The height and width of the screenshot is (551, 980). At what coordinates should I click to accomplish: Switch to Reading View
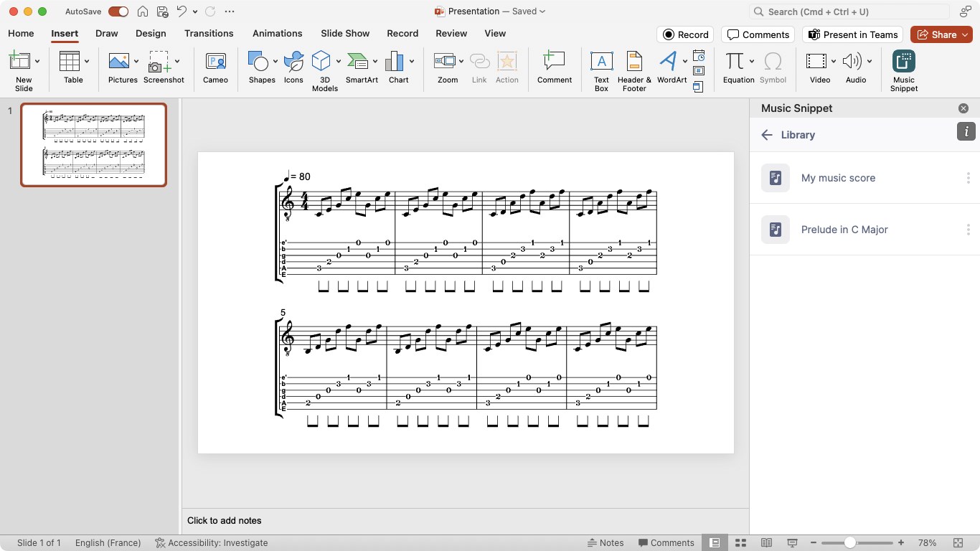click(766, 543)
